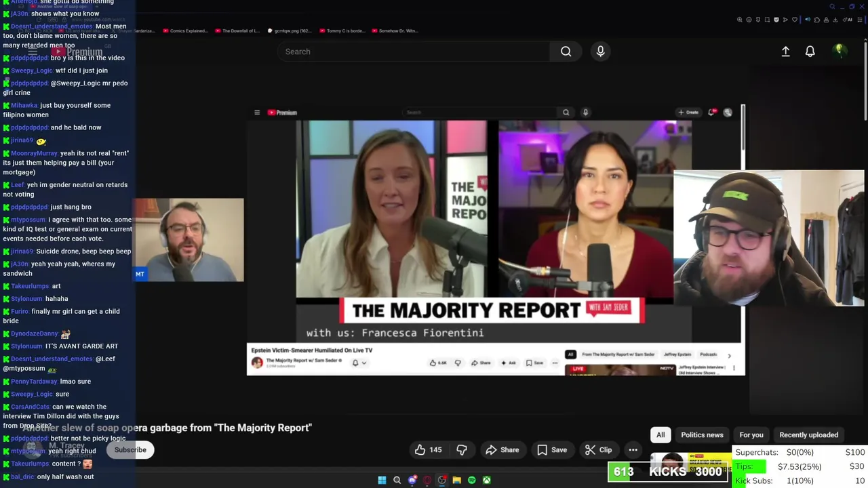868x488 pixels.
Task: Click inner video's hamburger menu icon
Action: 257,113
